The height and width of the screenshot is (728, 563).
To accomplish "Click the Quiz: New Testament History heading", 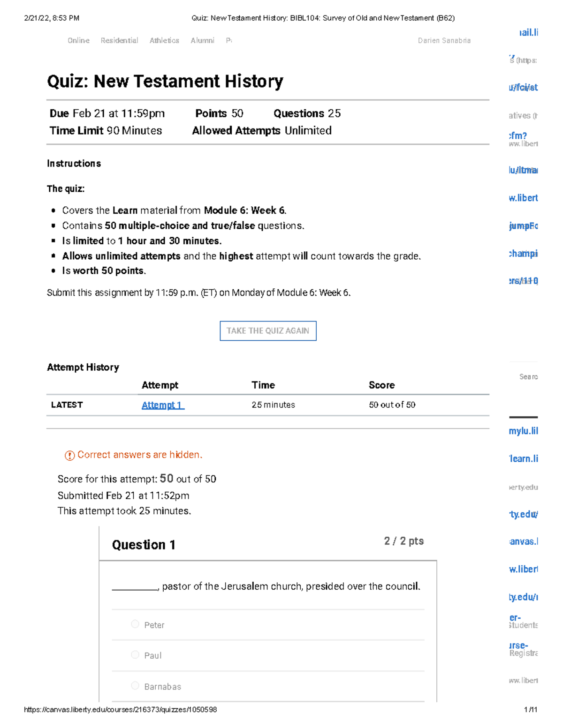I will tap(165, 82).
